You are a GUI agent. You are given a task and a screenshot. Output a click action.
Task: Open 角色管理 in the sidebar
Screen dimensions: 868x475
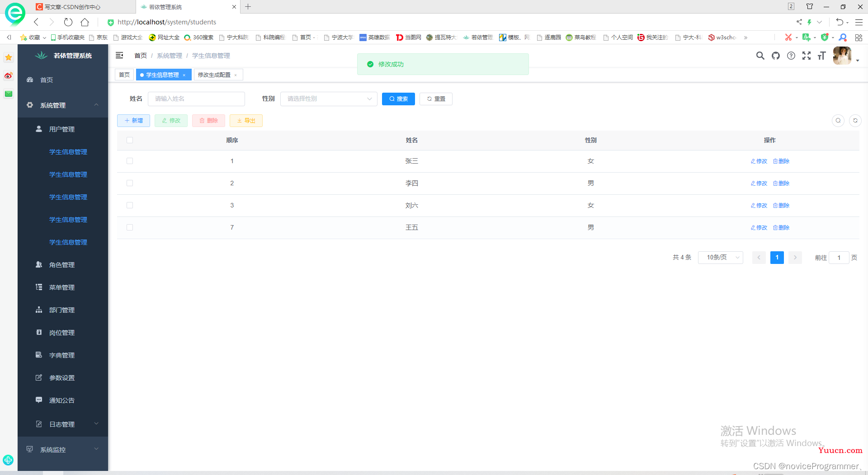(63, 265)
